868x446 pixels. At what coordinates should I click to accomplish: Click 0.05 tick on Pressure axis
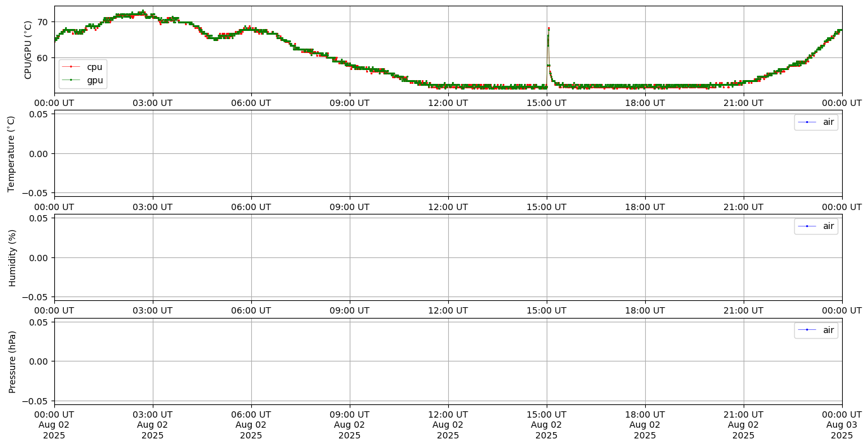tap(40, 322)
